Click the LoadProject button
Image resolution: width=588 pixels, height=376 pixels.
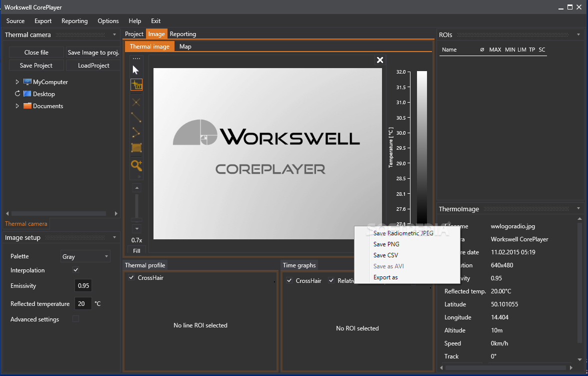click(x=93, y=66)
